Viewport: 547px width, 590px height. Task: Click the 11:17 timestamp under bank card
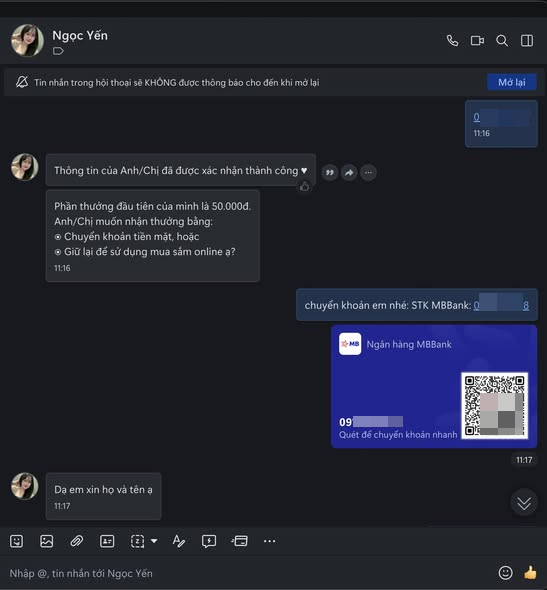(x=524, y=460)
